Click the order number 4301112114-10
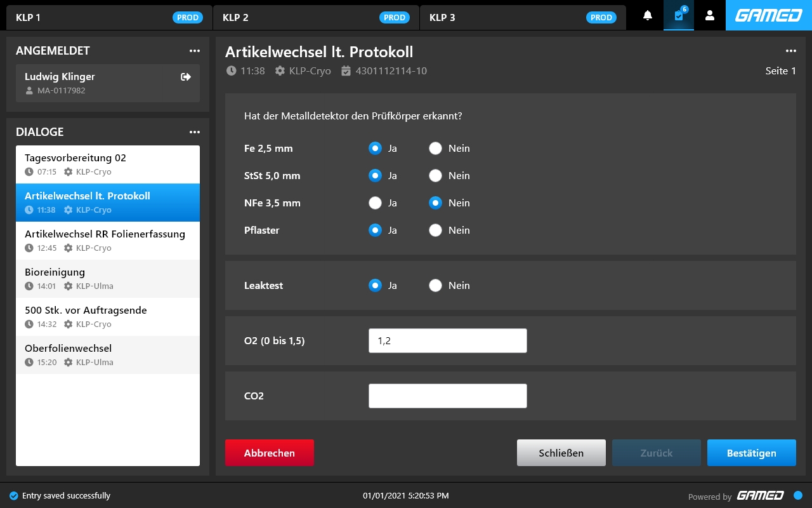This screenshot has height=508, width=812. point(391,71)
